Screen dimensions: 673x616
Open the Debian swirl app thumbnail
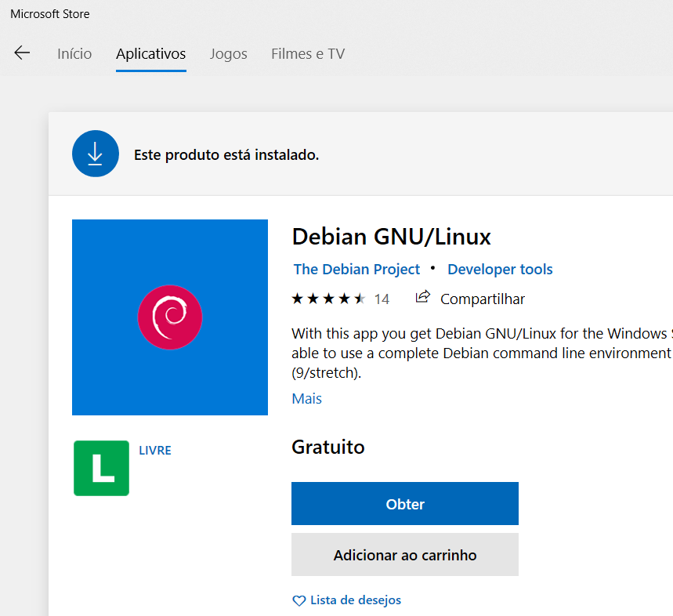[170, 317]
